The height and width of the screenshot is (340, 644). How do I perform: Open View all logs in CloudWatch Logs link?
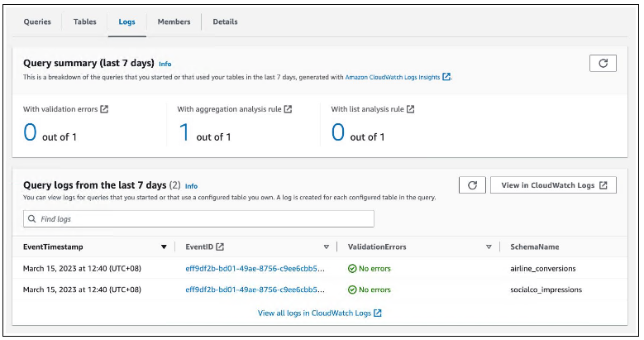[x=319, y=314]
